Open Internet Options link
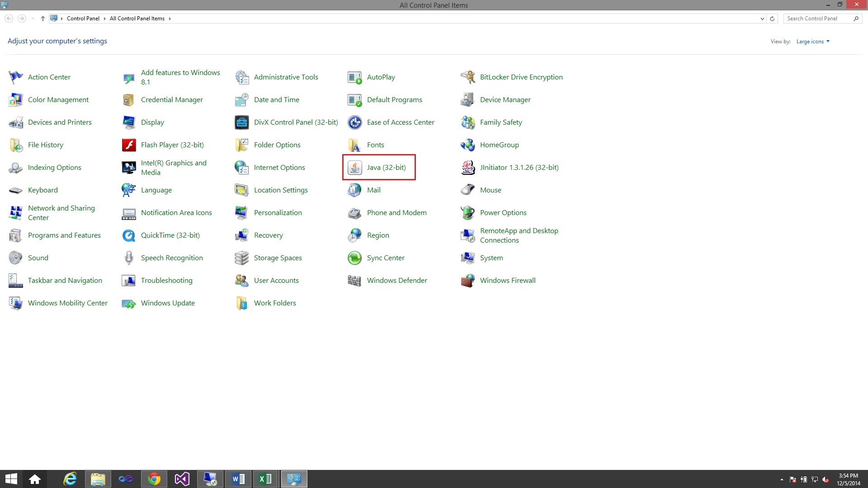 279,168
